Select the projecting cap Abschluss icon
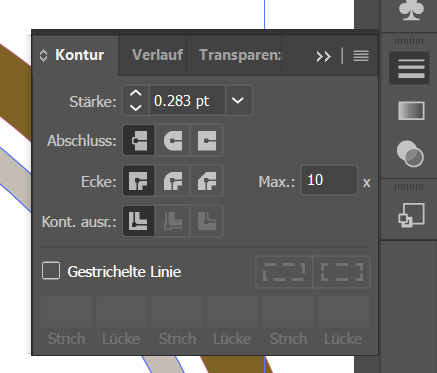 coord(207,140)
